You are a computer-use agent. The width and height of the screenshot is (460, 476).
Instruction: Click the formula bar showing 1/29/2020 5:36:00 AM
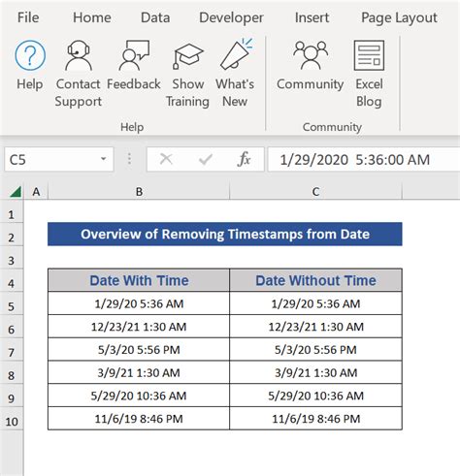coord(364,159)
